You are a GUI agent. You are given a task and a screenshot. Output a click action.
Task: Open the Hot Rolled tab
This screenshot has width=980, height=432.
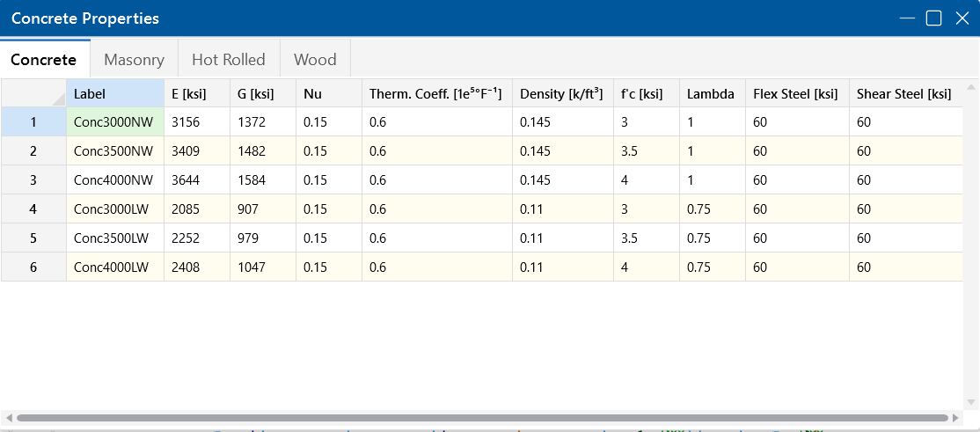(228, 60)
